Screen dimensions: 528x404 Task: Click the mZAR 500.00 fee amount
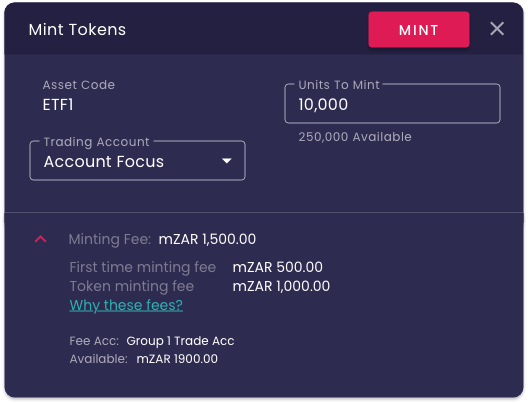[278, 267]
